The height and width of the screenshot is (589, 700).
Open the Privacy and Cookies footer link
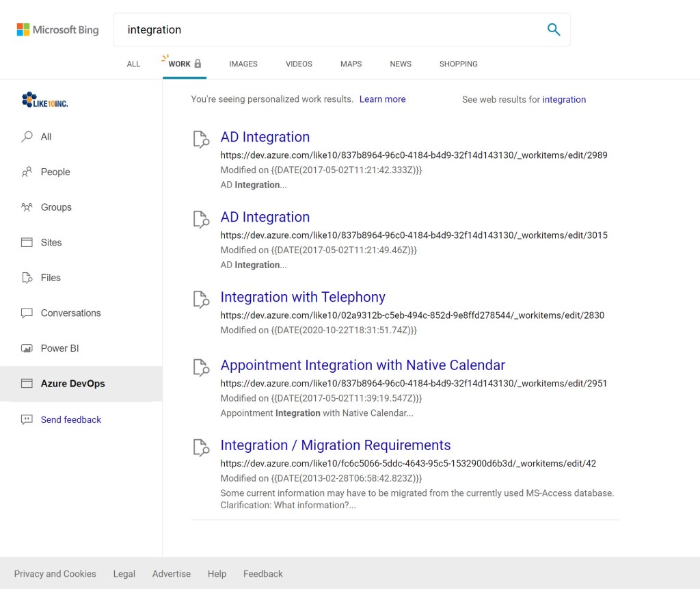(x=55, y=574)
